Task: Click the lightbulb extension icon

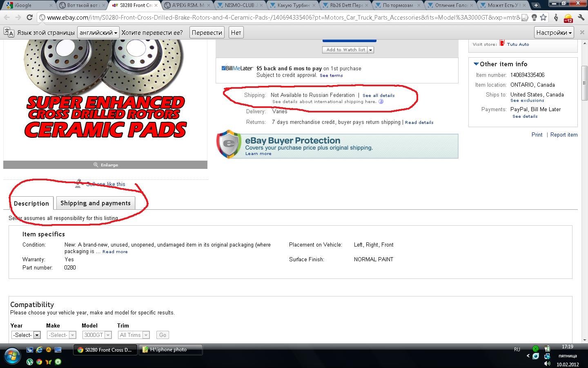Action: 534,18
